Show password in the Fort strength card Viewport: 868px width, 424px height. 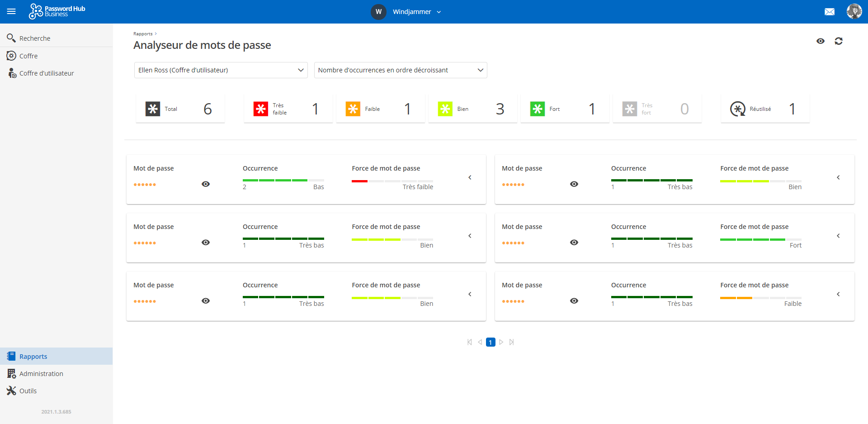tap(574, 243)
